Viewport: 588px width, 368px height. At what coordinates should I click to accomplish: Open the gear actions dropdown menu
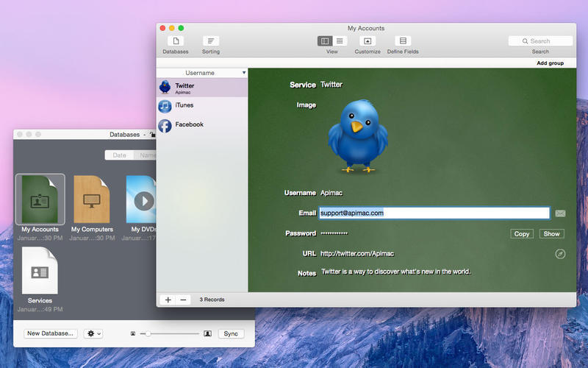(93, 333)
